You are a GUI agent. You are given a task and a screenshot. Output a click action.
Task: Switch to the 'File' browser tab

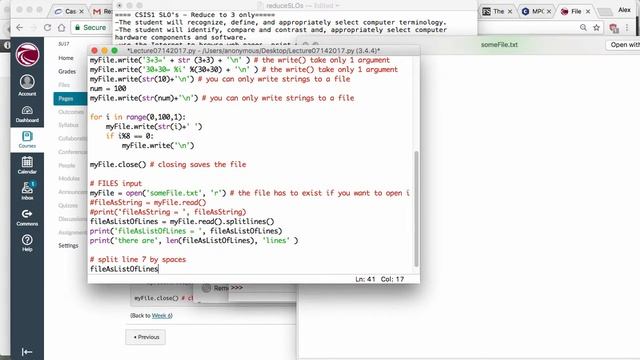576,11
